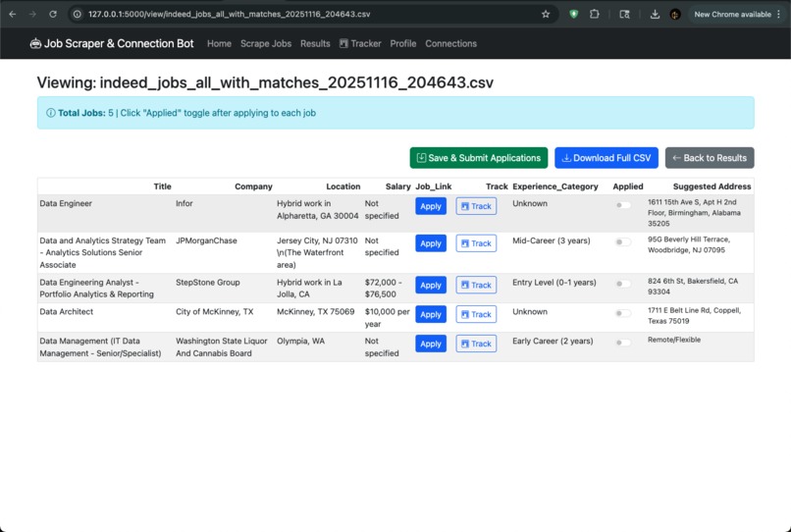Open the Scrape Jobs nav link

pyautogui.click(x=266, y=43)
